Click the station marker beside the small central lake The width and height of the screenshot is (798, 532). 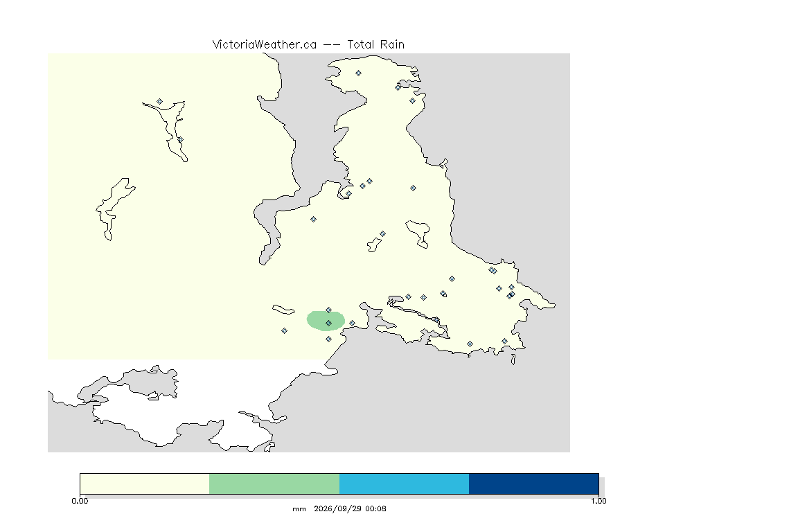[382, 234]
